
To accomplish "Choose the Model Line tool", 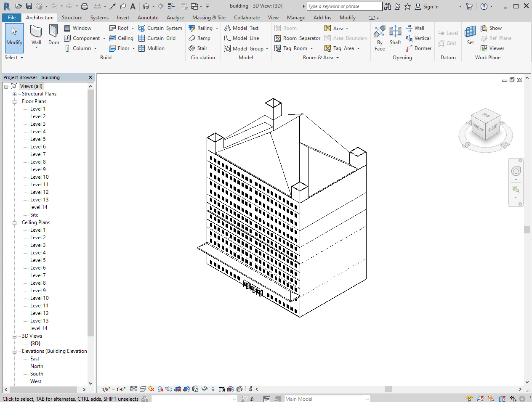I will [x=241, y=38].
